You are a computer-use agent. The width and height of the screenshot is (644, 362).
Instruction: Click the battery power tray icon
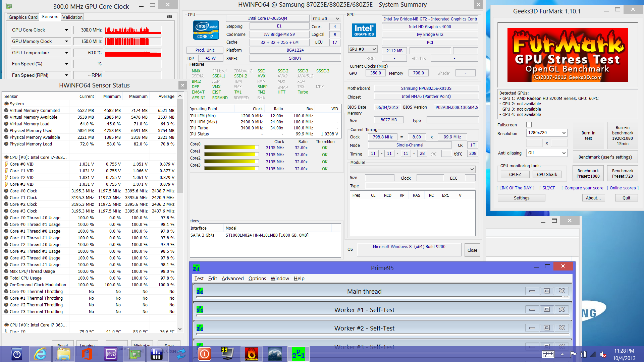coord(583,354)
